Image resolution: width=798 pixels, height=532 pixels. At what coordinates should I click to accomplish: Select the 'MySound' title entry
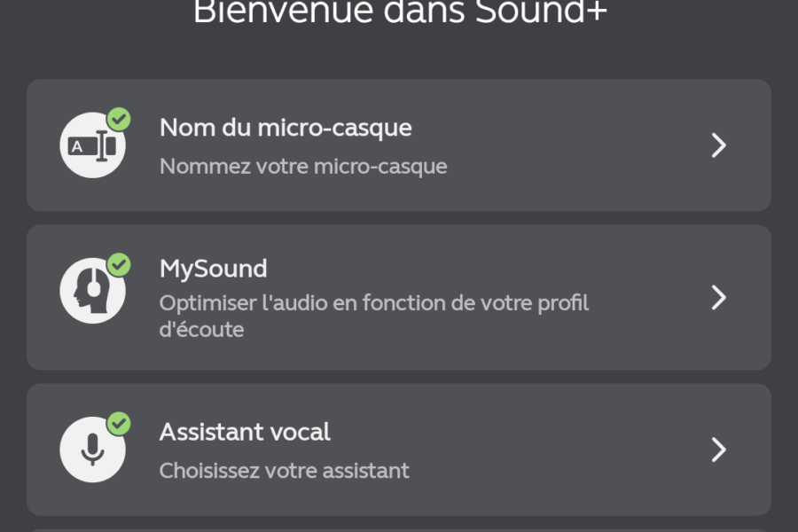(213, 269)
